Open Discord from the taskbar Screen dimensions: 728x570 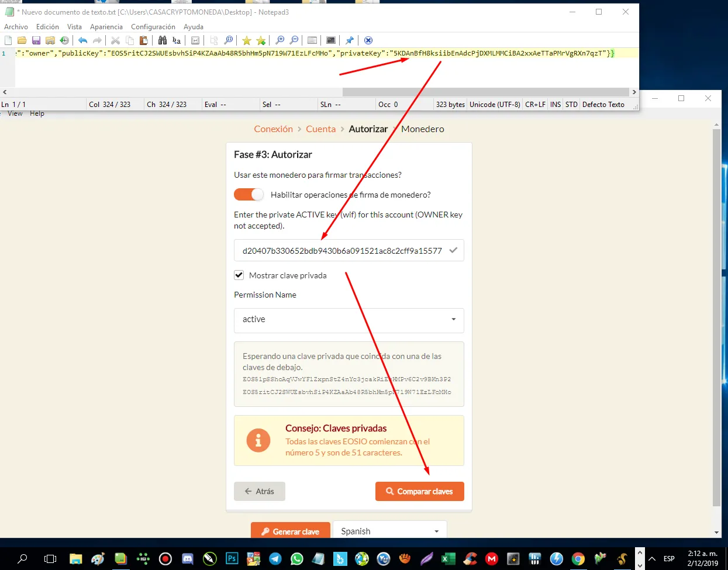point(188,559)
